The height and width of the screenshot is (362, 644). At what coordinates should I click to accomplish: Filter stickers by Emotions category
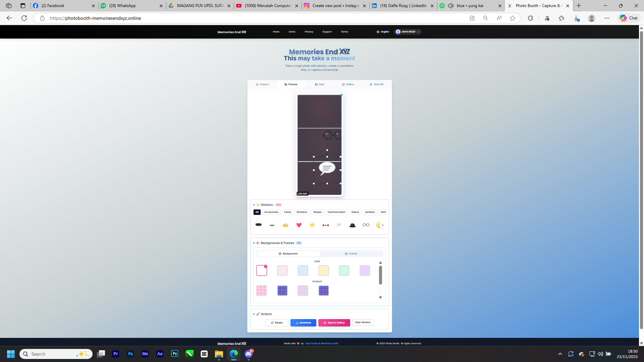[302, 212]
